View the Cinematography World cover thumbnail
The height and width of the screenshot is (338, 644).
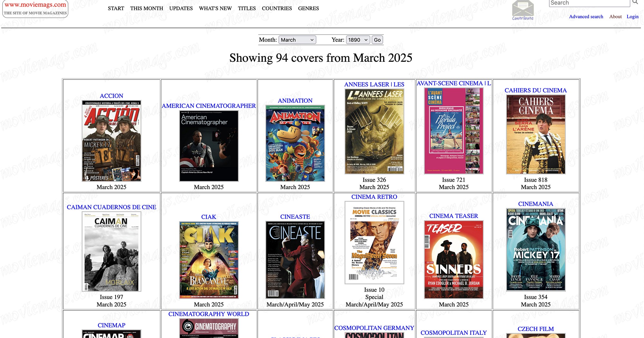(x=209, y=328)
